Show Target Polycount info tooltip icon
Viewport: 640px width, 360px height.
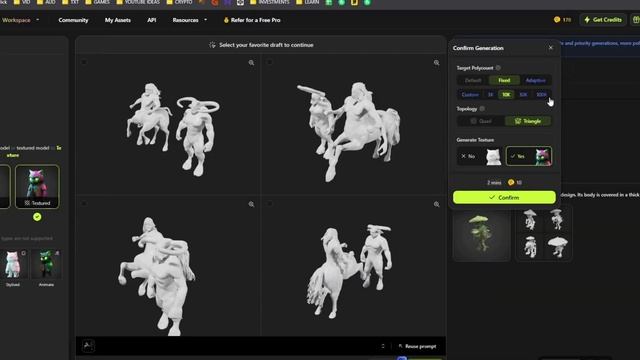coord(498,68)
